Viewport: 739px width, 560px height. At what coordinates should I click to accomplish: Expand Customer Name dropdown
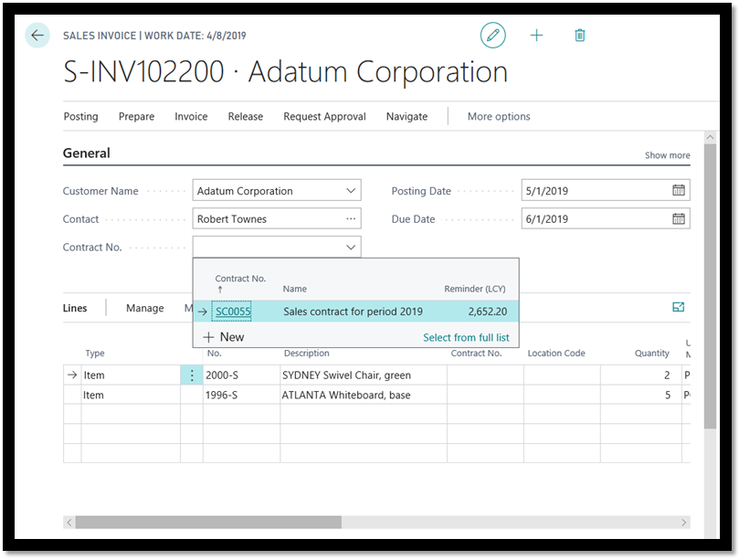[x=351, y=190]
